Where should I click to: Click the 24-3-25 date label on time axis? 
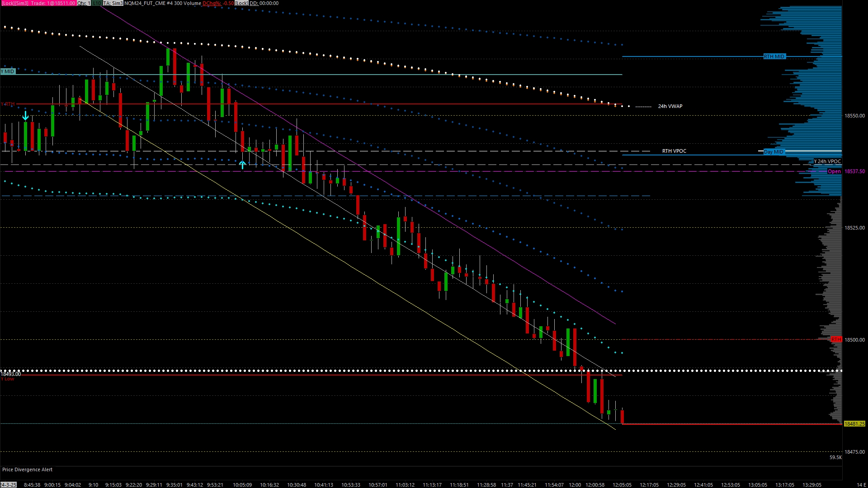click(x=8, y=485)
